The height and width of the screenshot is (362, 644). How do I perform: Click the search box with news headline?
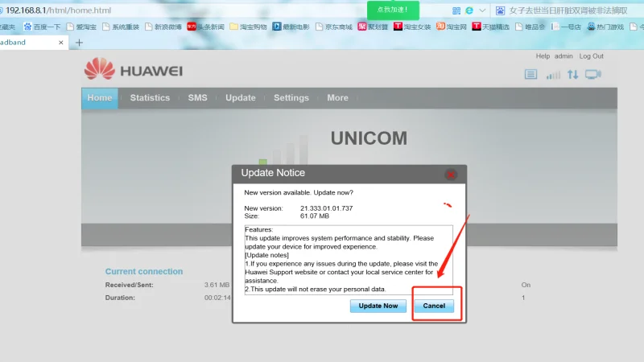(568, 10)
